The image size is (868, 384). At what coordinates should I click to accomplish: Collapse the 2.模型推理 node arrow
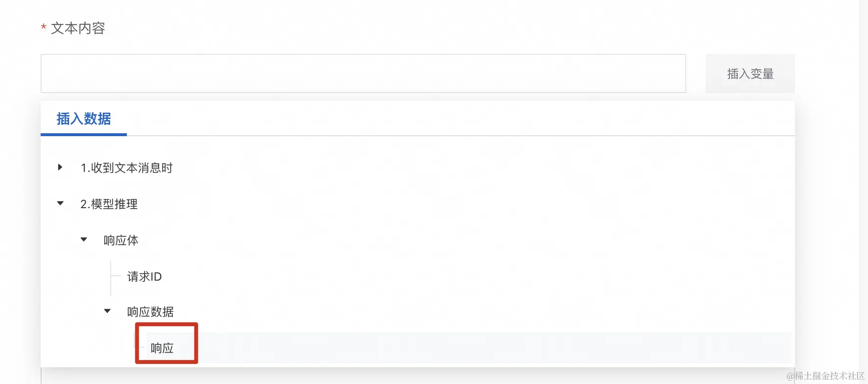click(60, 203)
